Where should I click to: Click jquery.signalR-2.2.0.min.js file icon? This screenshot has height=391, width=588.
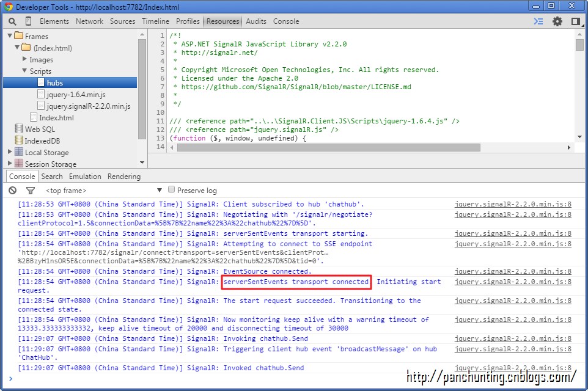(x=41, y=106)
